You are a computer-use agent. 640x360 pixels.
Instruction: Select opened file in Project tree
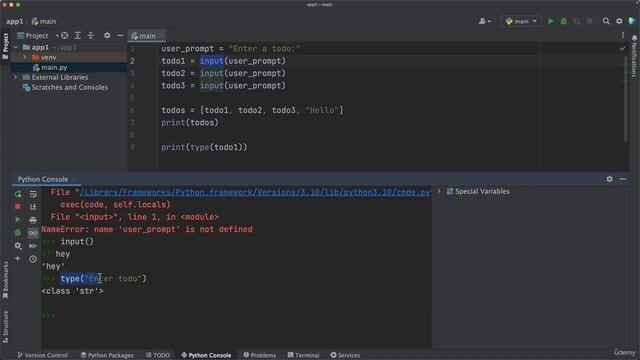click(x=64, y=36)
